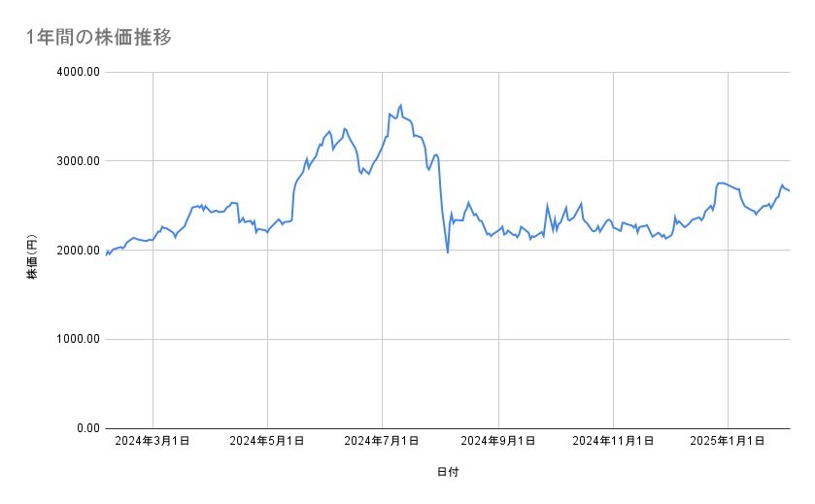Click the 1000.00 y-axis label
The width and height of the screenshot is (815, 504).
tap(77, 339)
